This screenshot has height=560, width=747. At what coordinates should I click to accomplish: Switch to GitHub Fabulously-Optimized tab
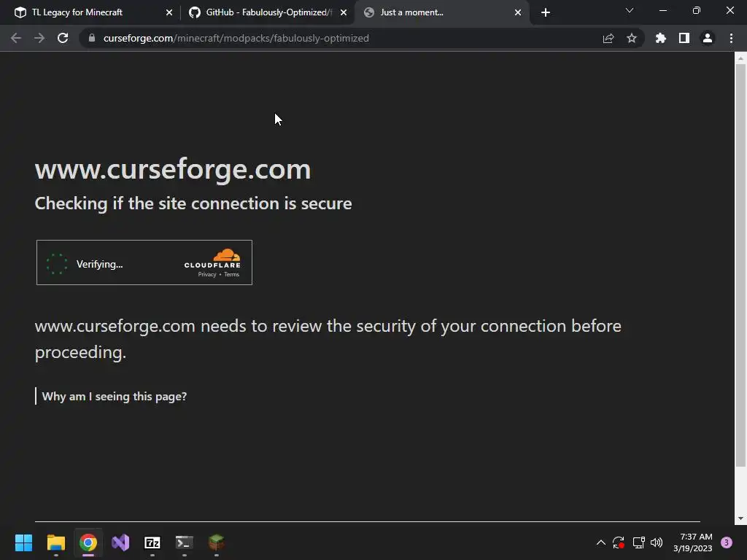tap(268, 12)
